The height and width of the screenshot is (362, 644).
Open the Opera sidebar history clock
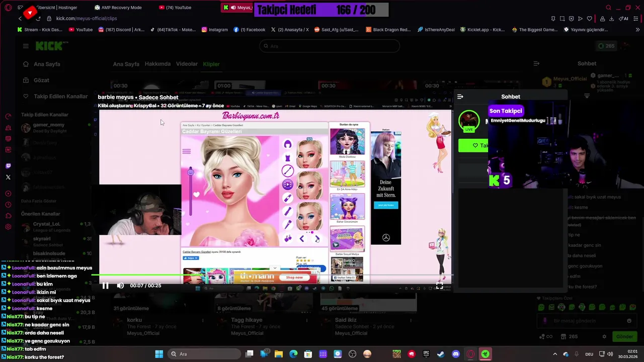(8, 205)
